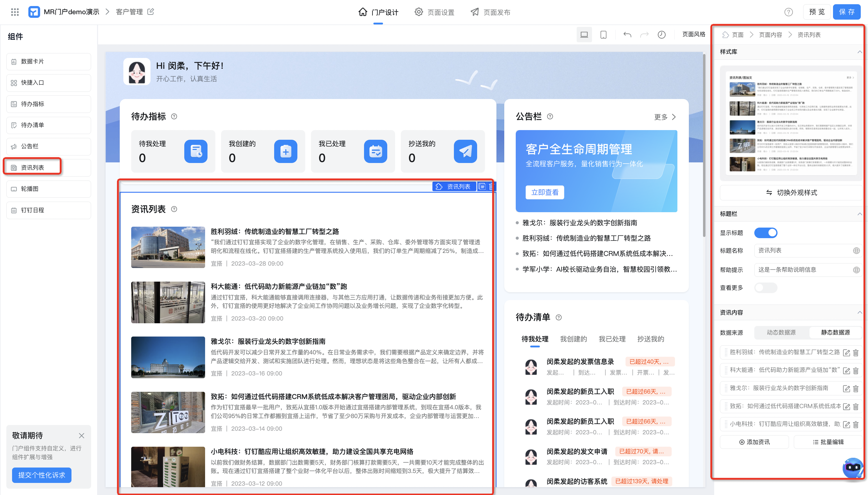Click globe icon in 帮助提示 field
Image resolution: width=868 pixels, height=495 pixels.
856,270
